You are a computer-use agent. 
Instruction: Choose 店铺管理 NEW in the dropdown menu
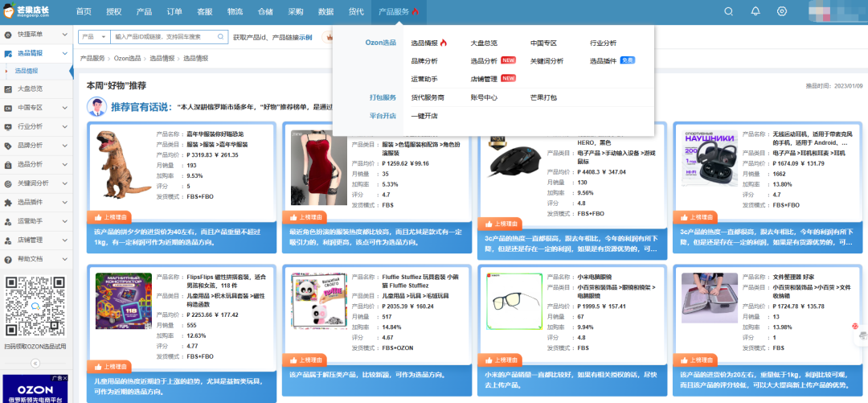(x=493, y=80)
